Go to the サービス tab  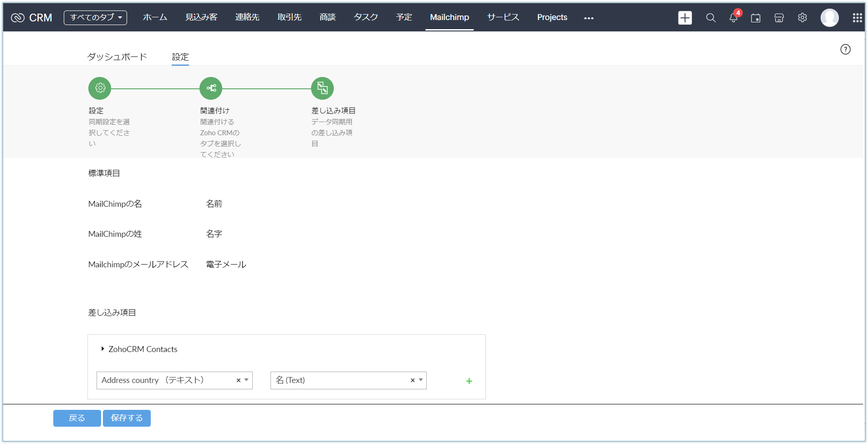pos(503,17)
